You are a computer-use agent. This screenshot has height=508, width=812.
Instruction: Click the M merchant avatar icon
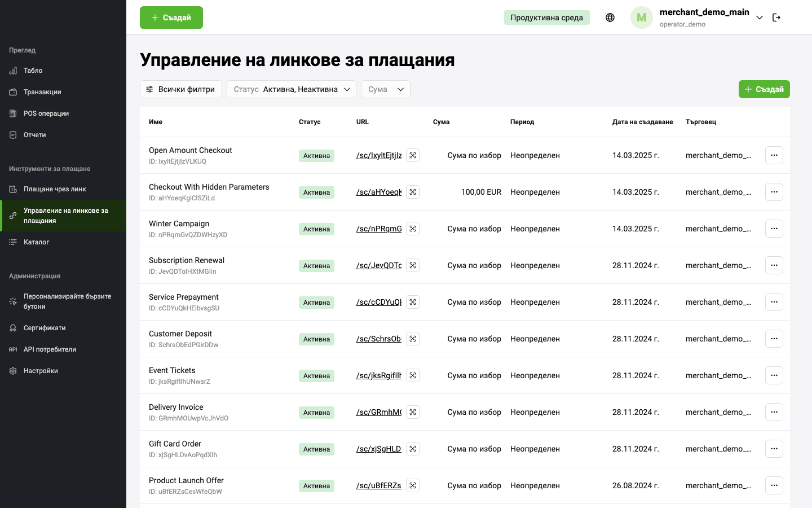642,17
